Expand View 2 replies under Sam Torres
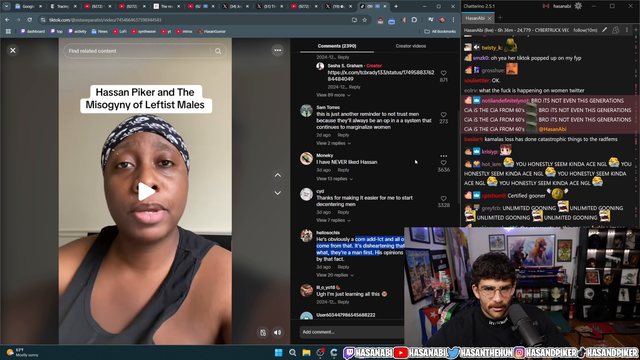 [333, 143]
